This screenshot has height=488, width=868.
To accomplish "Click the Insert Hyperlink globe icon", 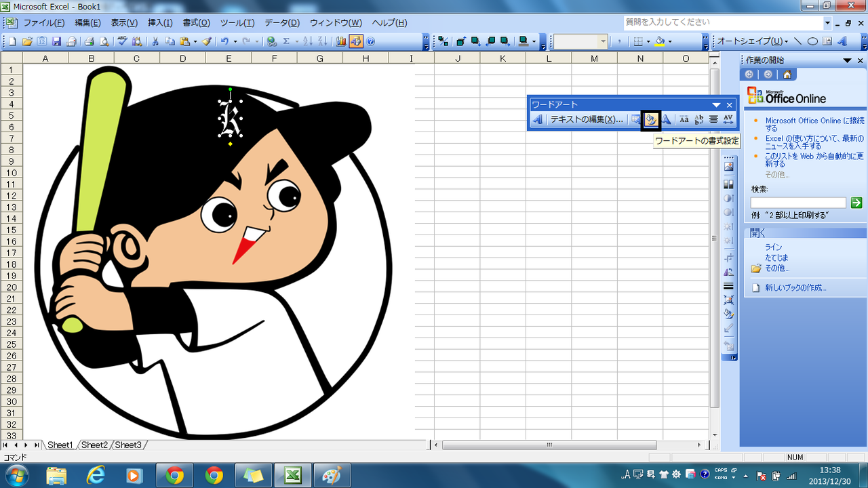I will (x=271, y=41).
